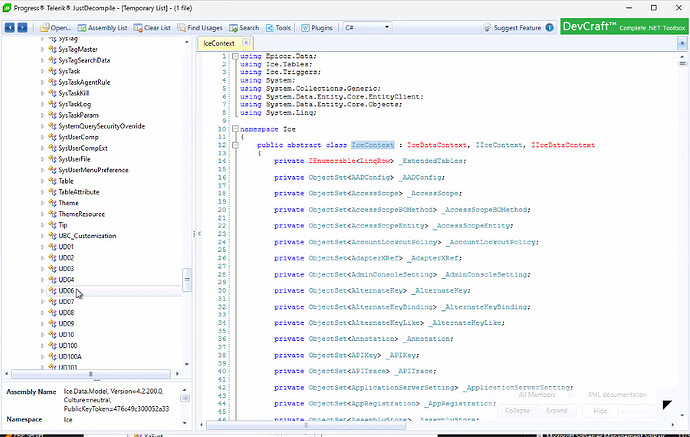The image size is (690, 437).
Task: Click the class icon next to Table
Action: [x=52, y=181]
